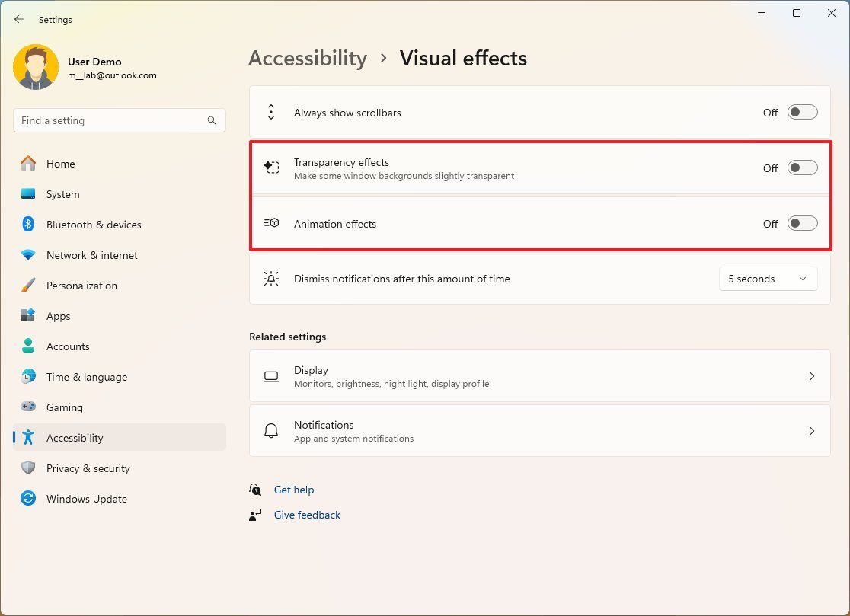Click the Transparency effects sparkle icon

coord(271,168)
